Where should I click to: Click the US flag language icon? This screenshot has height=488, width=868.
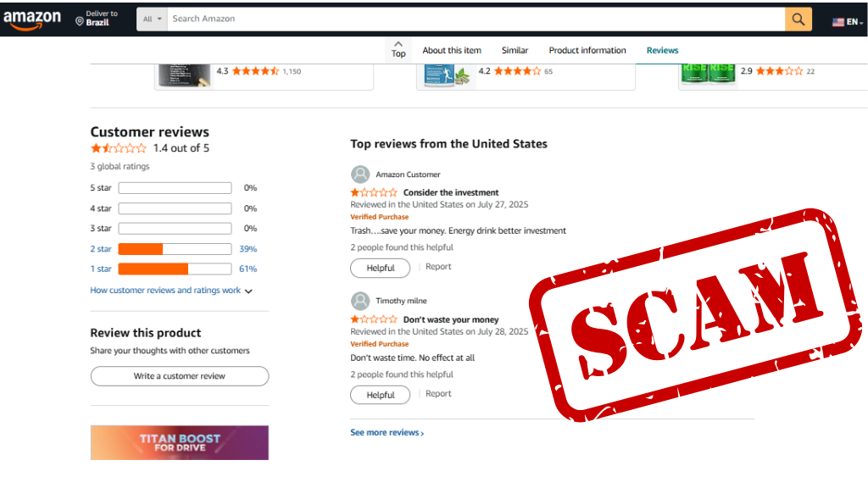click(x=838, y=22)
